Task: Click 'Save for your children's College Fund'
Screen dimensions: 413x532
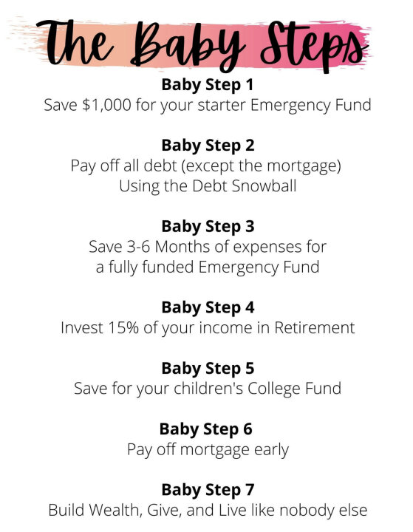Action: click(208, 389)
